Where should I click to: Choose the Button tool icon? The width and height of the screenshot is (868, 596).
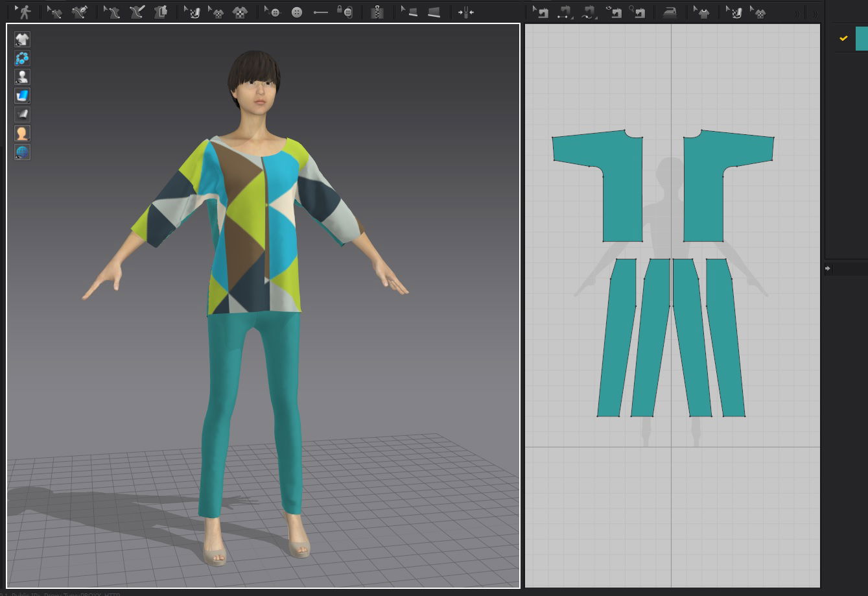point(297,12)
